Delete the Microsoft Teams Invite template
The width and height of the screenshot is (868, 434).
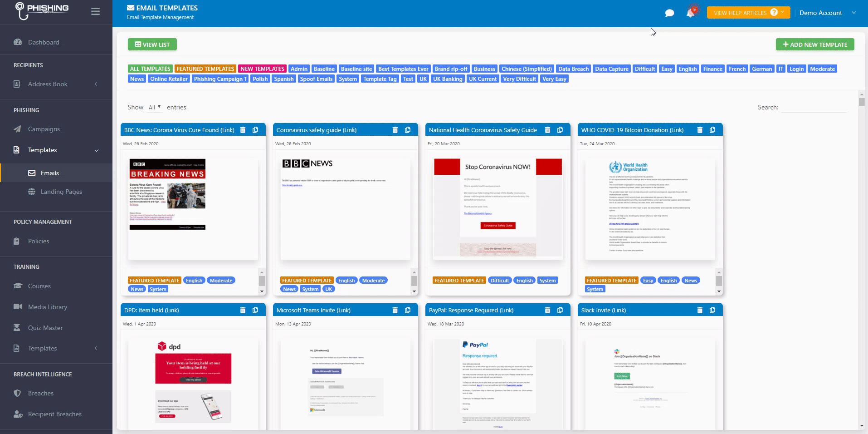tap(395, 310)
